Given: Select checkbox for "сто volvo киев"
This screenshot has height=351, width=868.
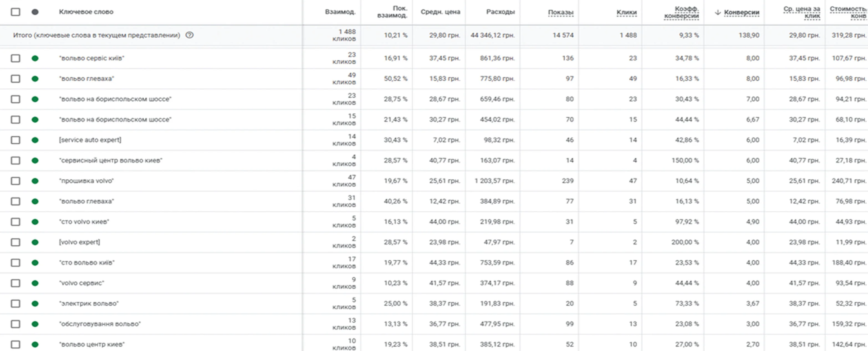Looking at the screenshot, I should 16,222.
